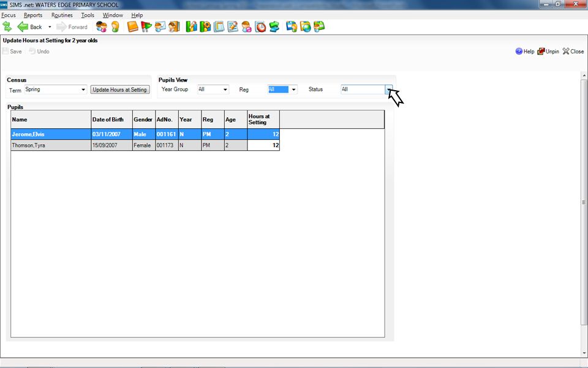Open Pupil Details two-people icon

101,26
